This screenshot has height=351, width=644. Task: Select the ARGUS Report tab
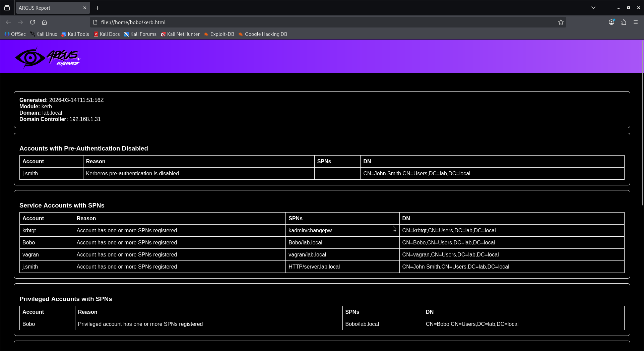[47, 8]
